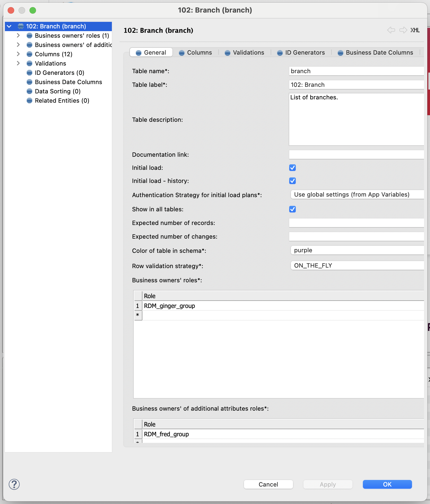Click the Cancel button
This screenshot has height=504, width=430.
[268, 484]
